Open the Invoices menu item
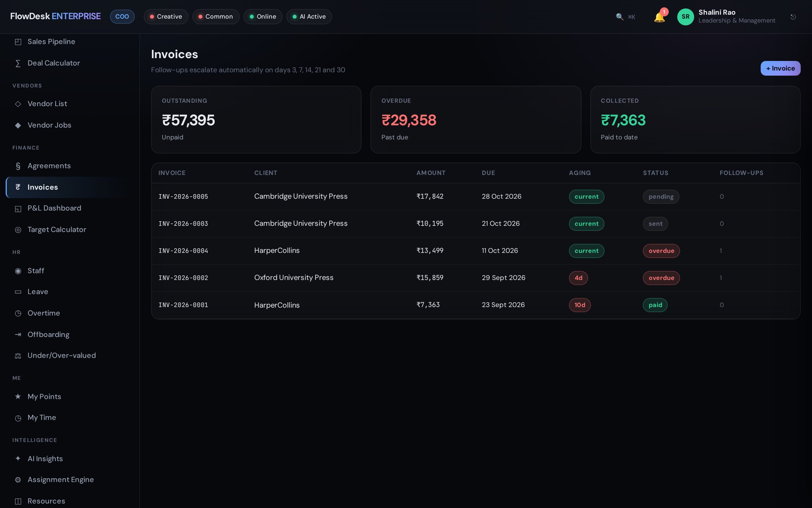812x508 pixels. pos(69,187)
